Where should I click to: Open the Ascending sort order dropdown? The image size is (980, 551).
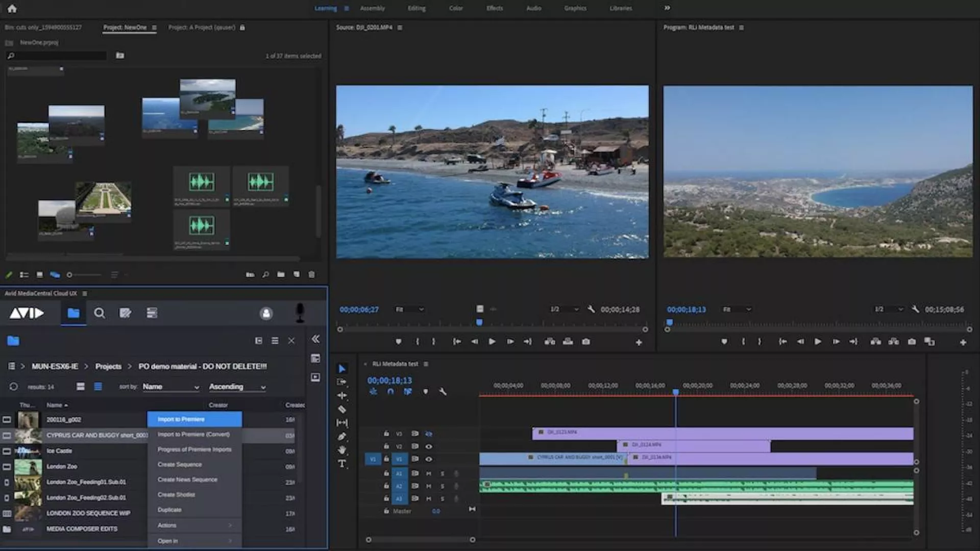coord(237,387)
